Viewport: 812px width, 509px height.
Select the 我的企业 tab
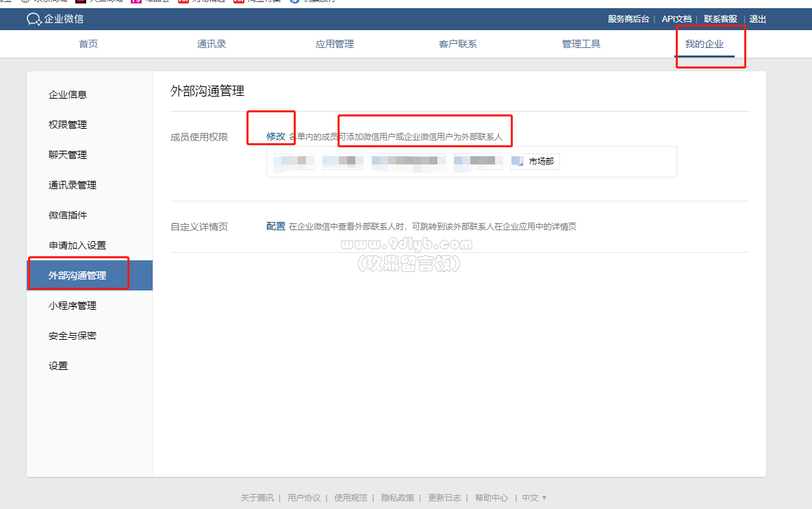click(705, 44)
